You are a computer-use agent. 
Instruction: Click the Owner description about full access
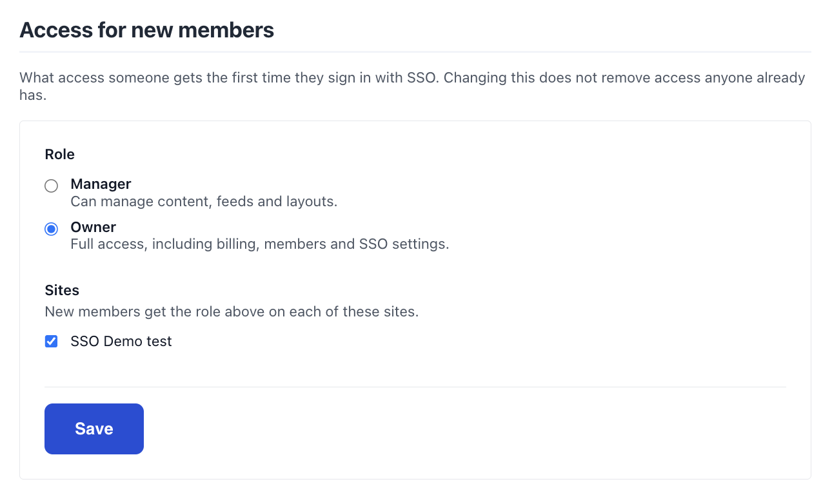pyautogui.click(x=260, y=245)
